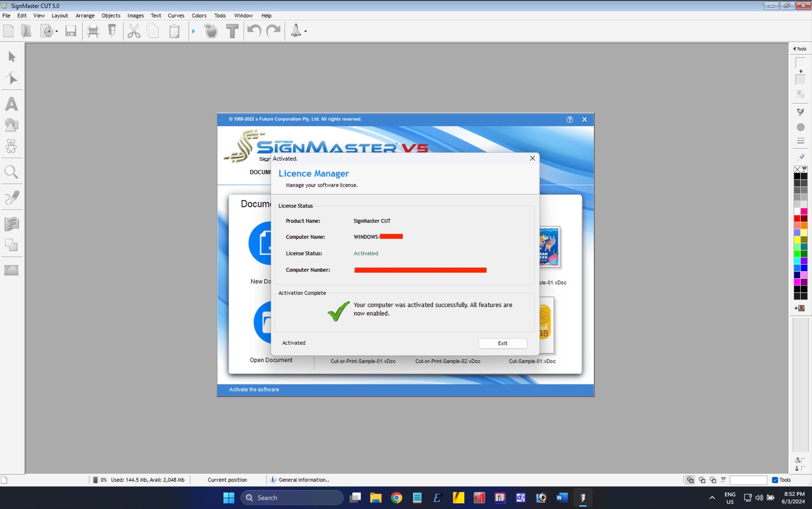The image size is (812, 509).
Task: Click the ruler measure tool icon
Action: tap(11, 270)
